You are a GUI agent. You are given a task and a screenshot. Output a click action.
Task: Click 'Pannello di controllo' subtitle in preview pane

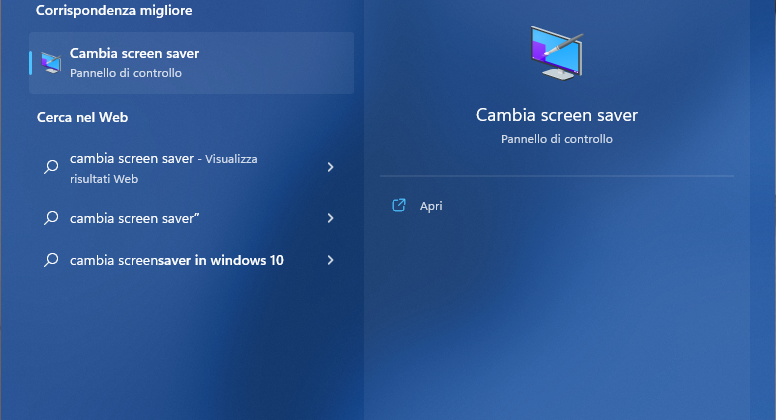coord(556,140)
